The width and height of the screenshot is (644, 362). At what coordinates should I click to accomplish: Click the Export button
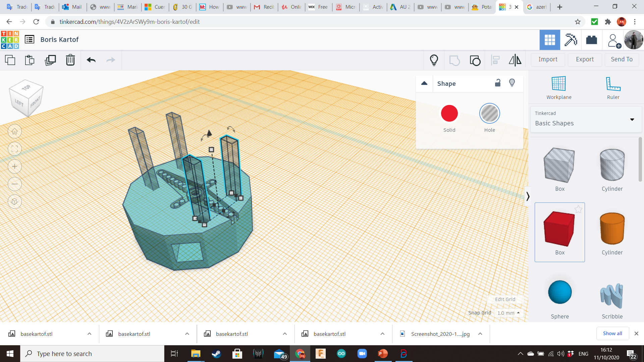pos(585,59)
